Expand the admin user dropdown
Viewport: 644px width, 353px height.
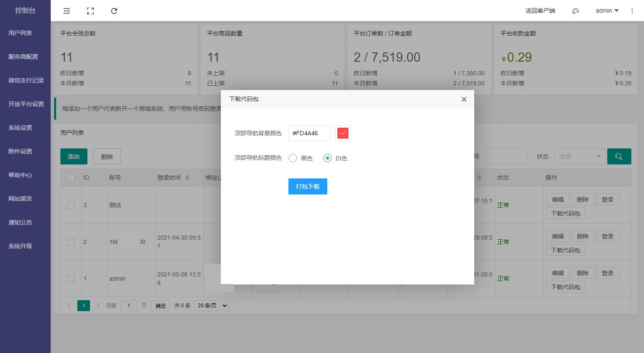click(x=607, y=11)
